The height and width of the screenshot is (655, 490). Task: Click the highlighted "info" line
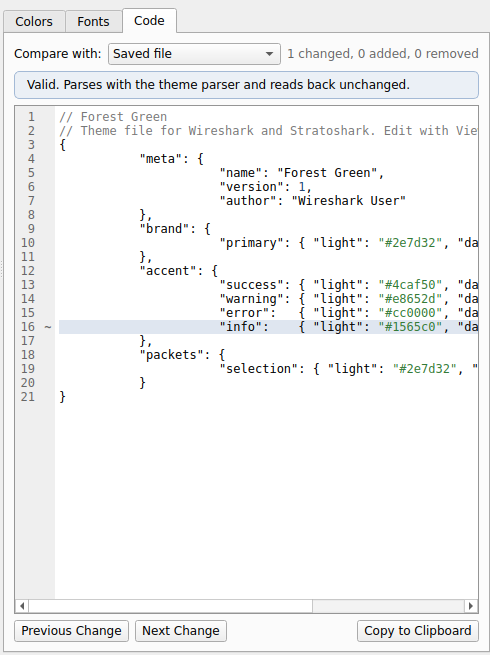click(x=268, y=327)
